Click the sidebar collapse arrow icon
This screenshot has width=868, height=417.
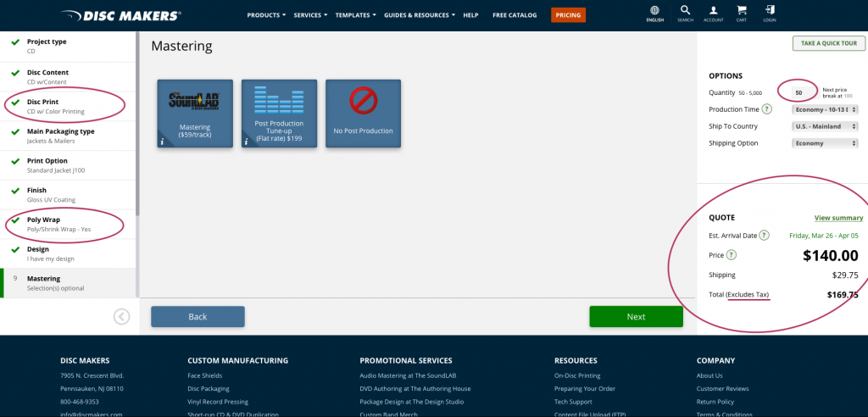[121, 316]
